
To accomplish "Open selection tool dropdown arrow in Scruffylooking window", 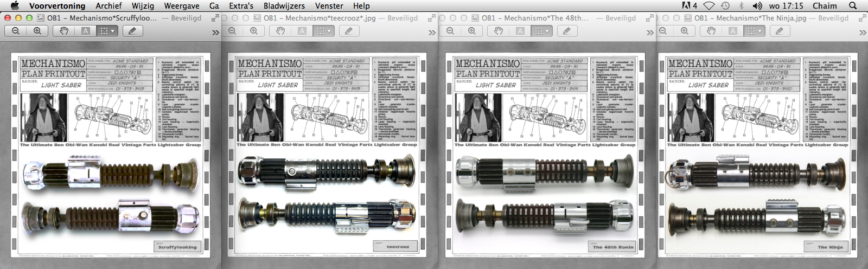I will pos(113,31).
